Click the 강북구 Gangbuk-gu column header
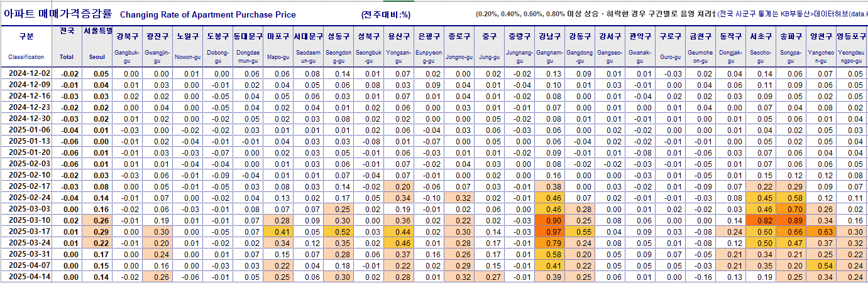The width and height of the screenshot is (868, 283). 128,46
